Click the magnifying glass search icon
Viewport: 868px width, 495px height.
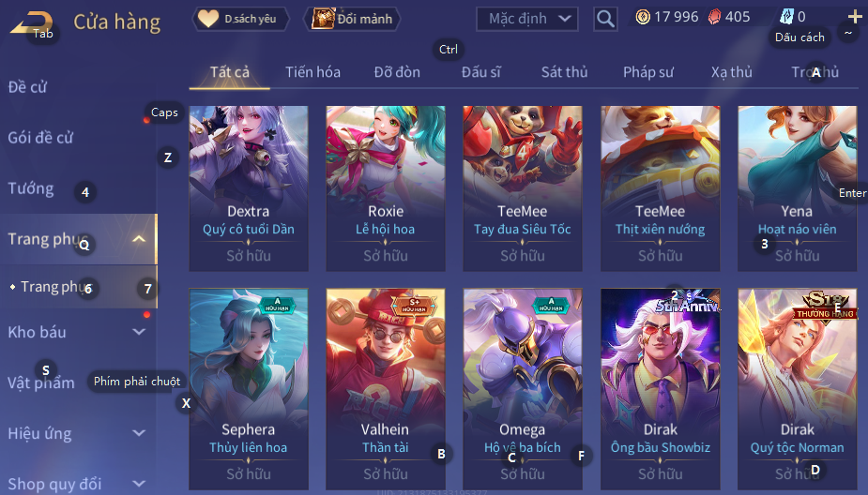[605, 19]
